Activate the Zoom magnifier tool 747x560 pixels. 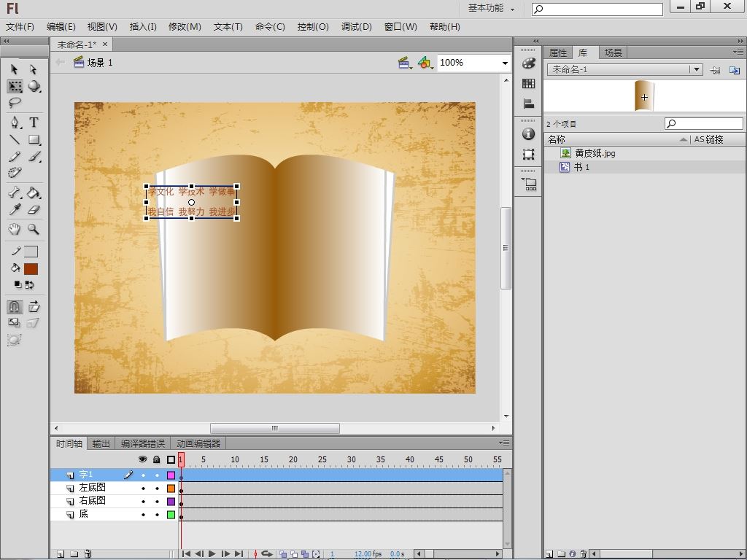34,229
